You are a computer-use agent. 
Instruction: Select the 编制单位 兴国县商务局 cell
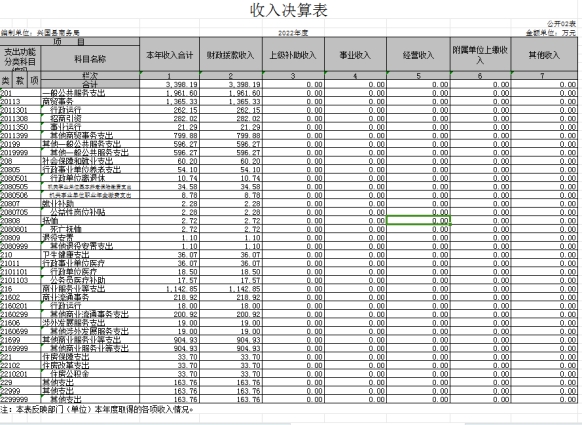tap(40, 33)
